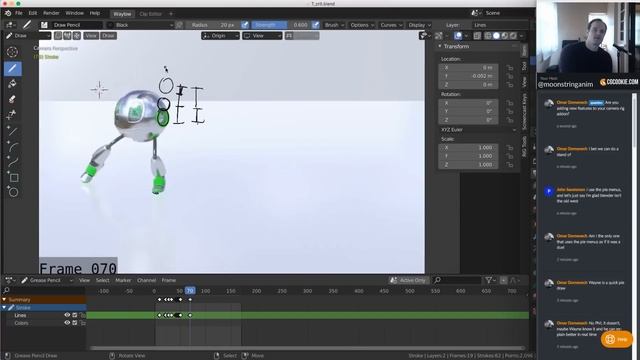Click the Draw Pencil brush thumbnail icon
640x360 pixels.
44,25
